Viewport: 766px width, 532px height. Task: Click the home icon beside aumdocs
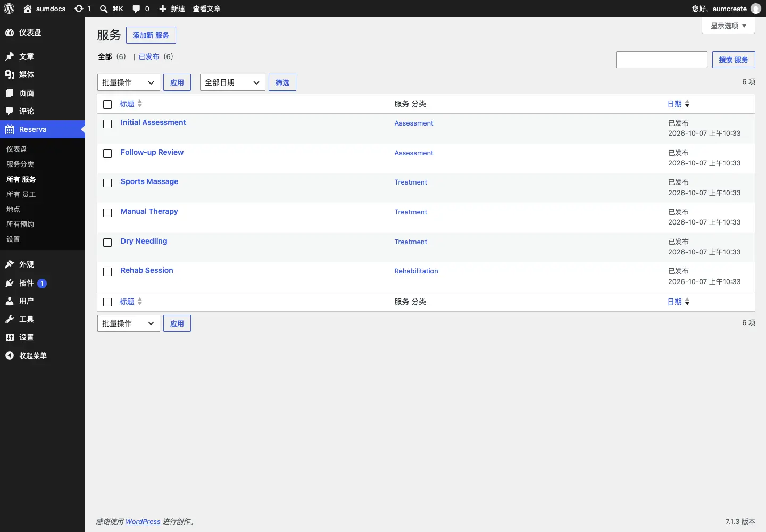pyautogui.click(x=28, y=9)
